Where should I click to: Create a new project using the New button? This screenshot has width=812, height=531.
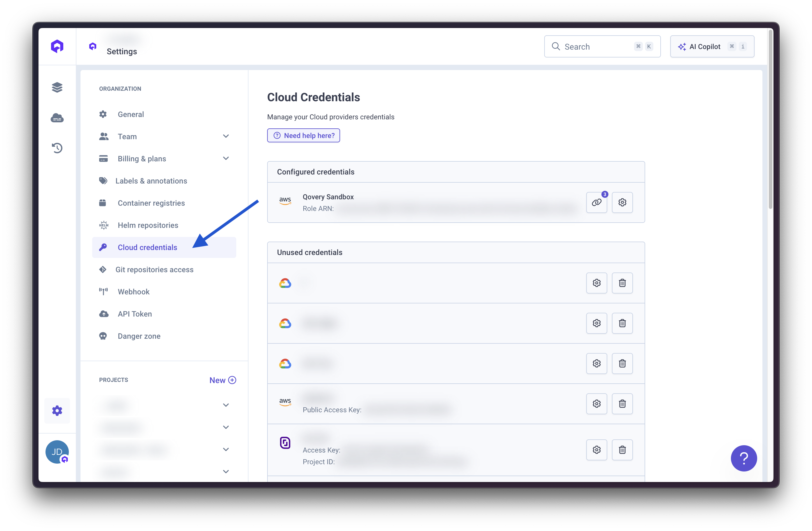tap(223, 380)
